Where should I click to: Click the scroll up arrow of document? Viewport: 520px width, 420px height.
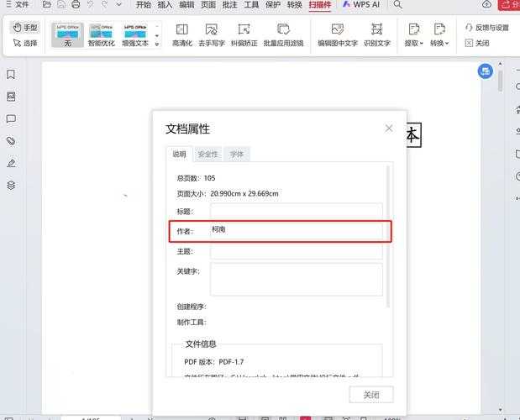pyautogui.click(x=500, y=64)
